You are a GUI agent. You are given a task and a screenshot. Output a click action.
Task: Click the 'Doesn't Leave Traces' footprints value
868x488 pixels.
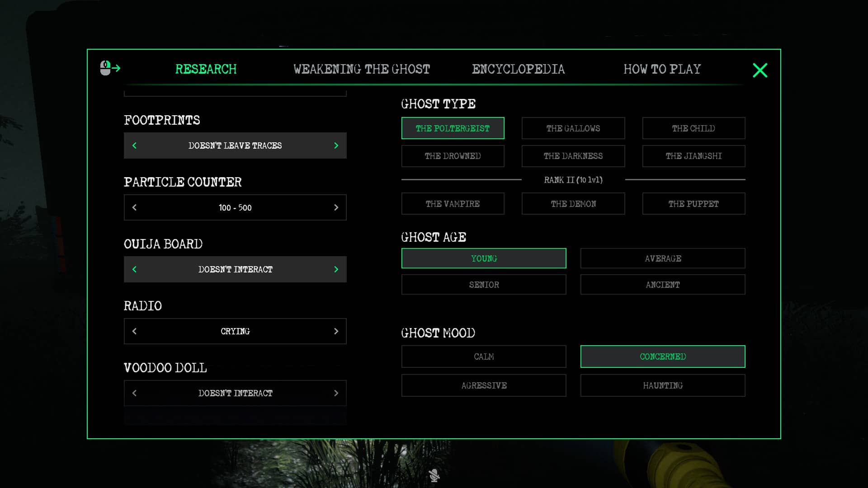235,145
